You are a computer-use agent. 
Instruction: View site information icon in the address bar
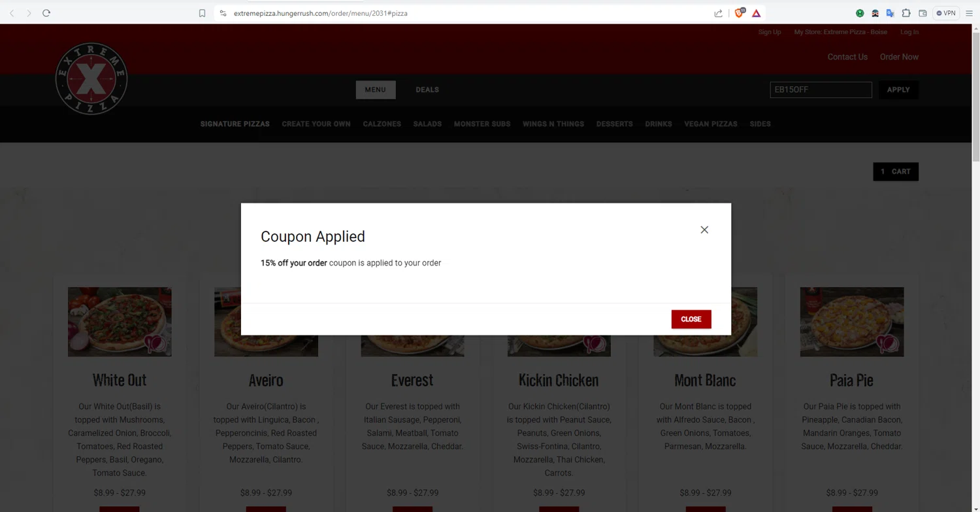click(223, 13)
